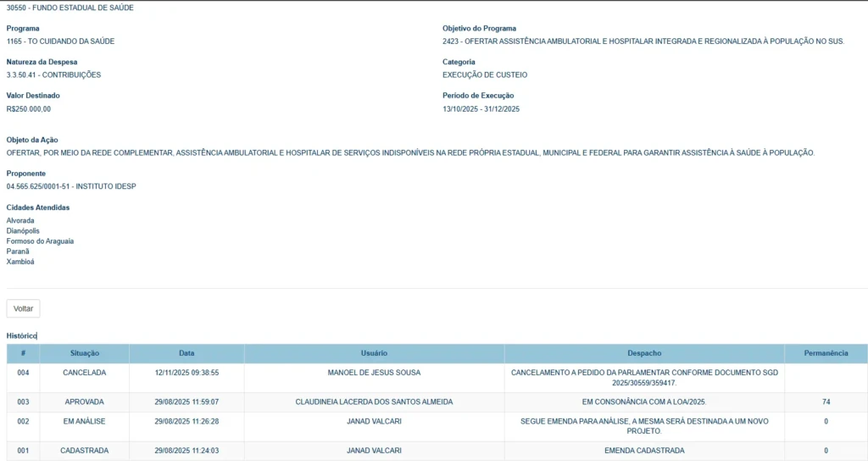Image resolution: width=868 pixels, height=465 pixels.
Task: Select the APROVADA status cell
Action: [x=84, y=401]
